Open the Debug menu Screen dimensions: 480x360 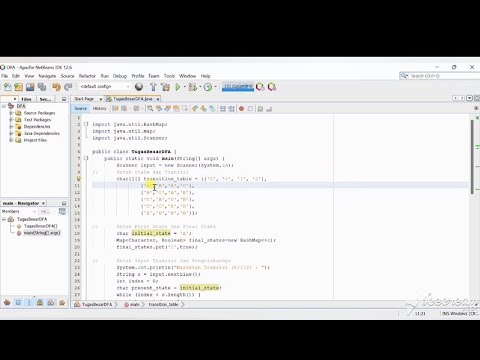pos(120,76)
